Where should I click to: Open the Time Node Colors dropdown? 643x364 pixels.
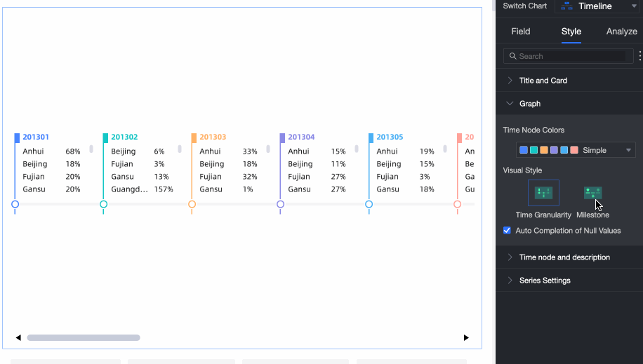[x=576, y=150]
